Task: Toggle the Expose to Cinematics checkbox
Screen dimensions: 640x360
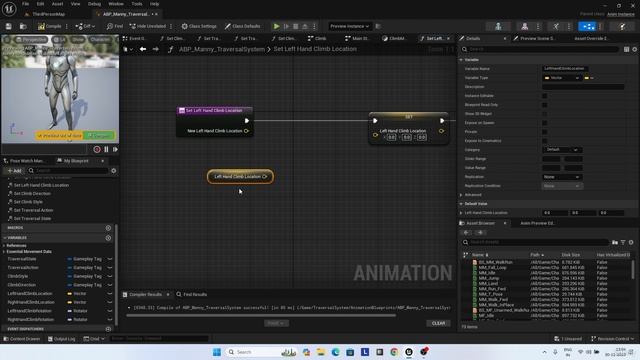Action: point(544,140)
